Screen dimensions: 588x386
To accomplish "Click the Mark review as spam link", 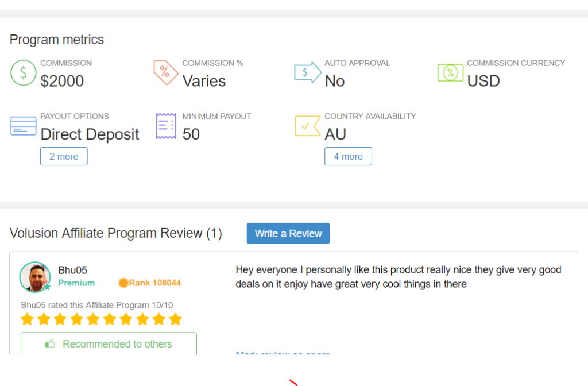I will (283, 353).
